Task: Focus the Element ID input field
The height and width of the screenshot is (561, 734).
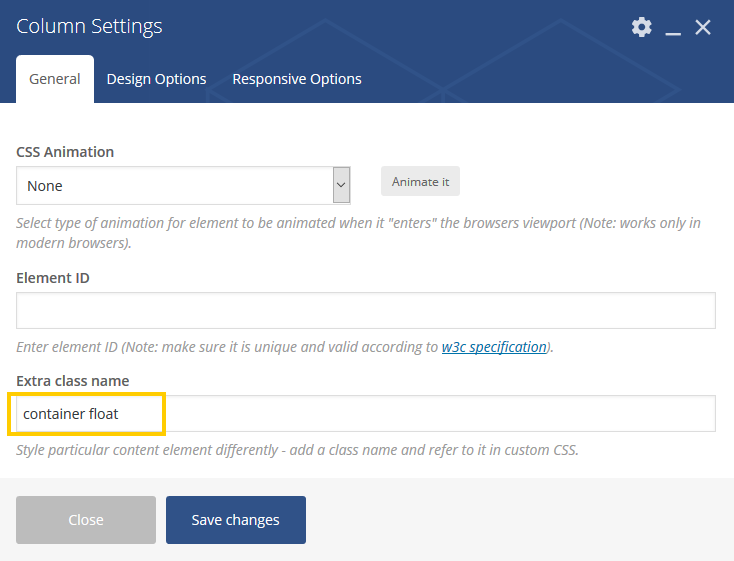Action: coord(366,310)
